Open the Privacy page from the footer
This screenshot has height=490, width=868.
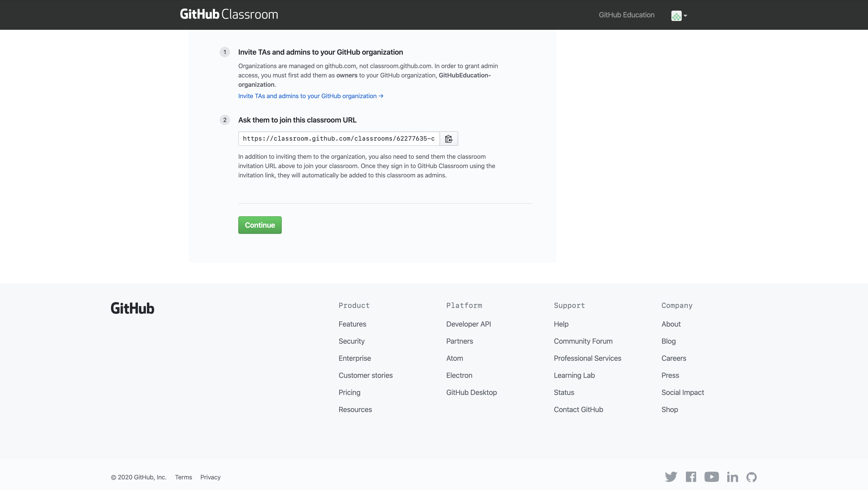tap(210, 477)
